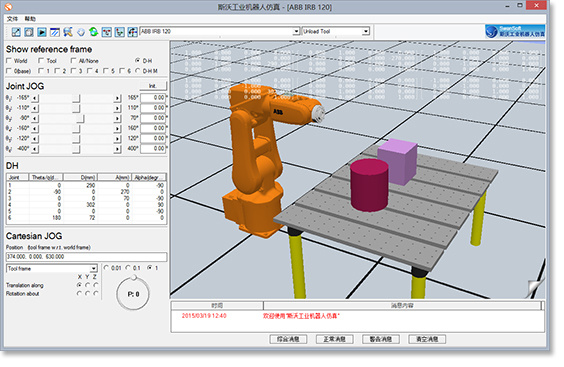564x367 pixels.
Task: Enable the Tool reference frame checkbox
Action: (x=41, y=60)
